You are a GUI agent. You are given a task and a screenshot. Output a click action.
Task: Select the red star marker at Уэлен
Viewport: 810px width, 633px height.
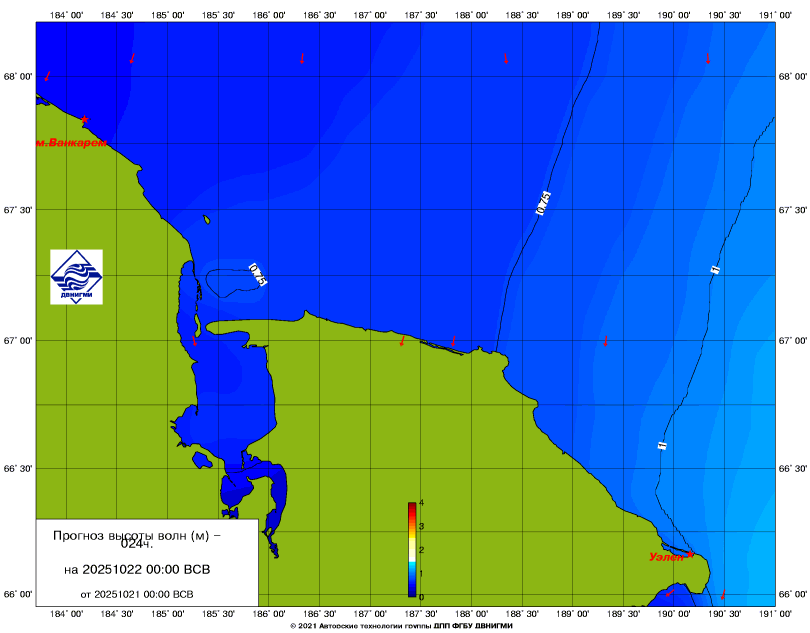coord(691,553)
